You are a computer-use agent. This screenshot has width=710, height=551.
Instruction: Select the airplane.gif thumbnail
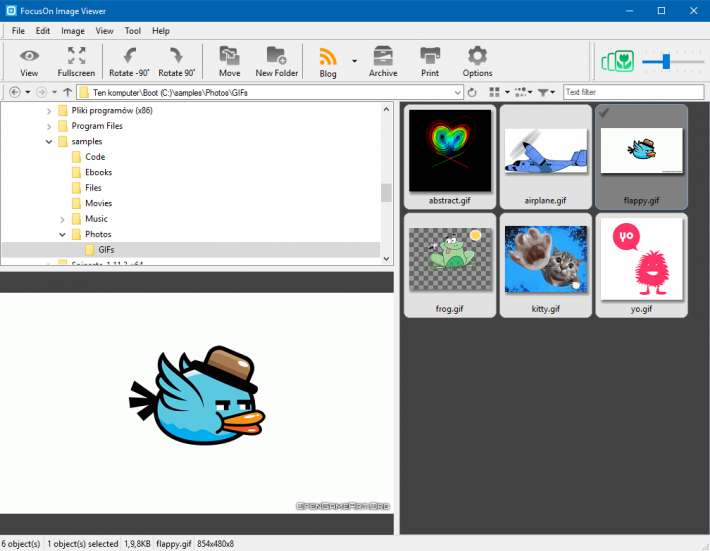546,157
